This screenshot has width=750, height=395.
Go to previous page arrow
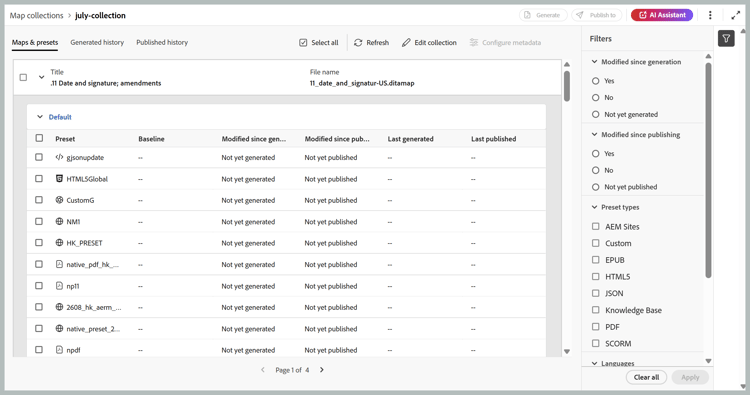(x=263, y=370)
